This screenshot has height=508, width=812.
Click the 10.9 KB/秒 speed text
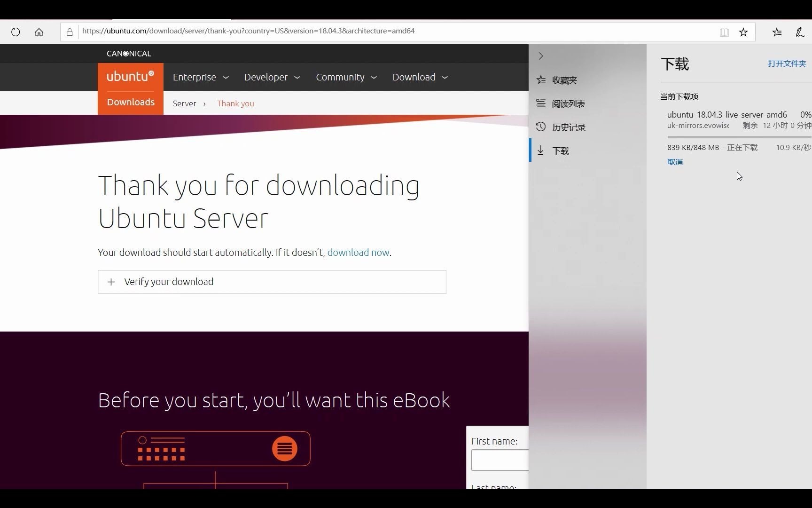tap(793, 148)
